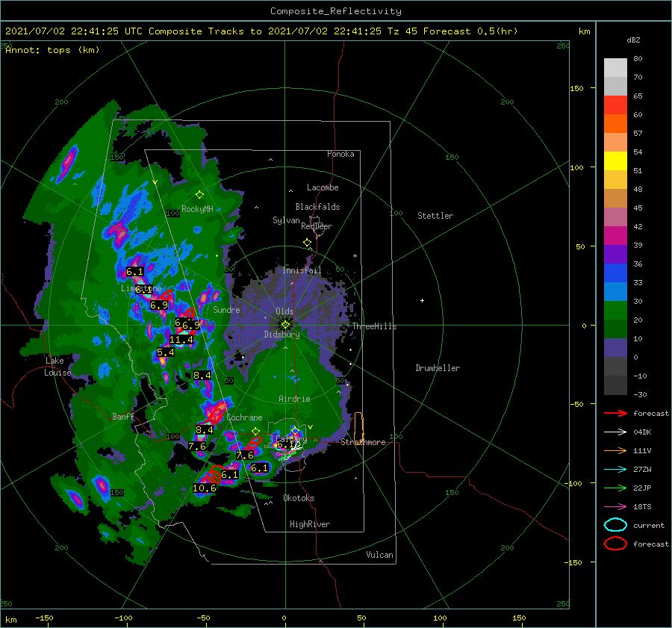Click the cyan current ellipse legend icon

pyautogui.click(x=615, y=525)
